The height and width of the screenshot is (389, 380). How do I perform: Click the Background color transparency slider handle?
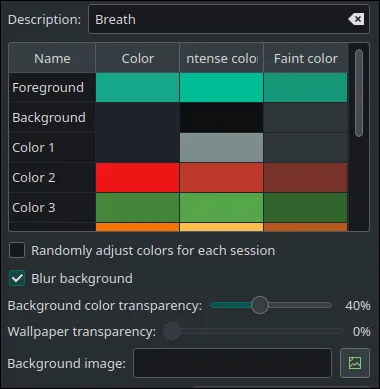coord(260,305)
